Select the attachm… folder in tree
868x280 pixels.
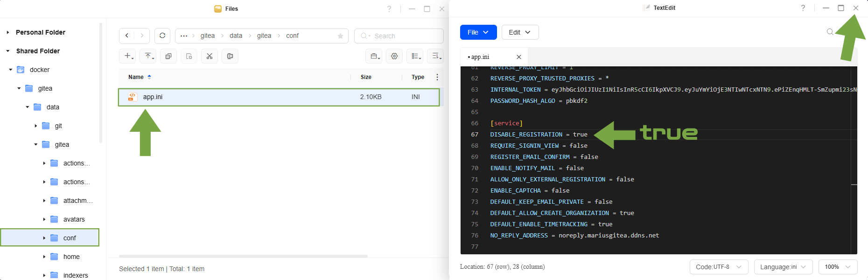point(78,201)
